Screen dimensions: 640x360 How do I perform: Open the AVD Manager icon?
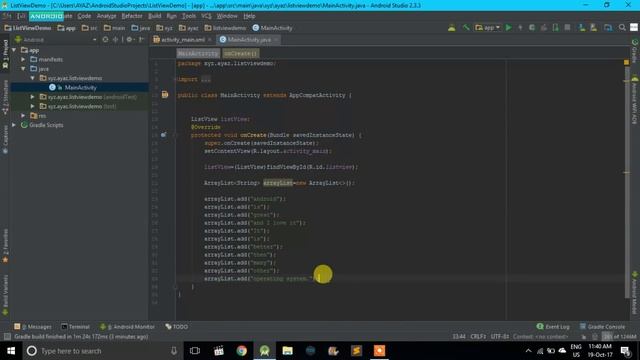click(593, 28)
